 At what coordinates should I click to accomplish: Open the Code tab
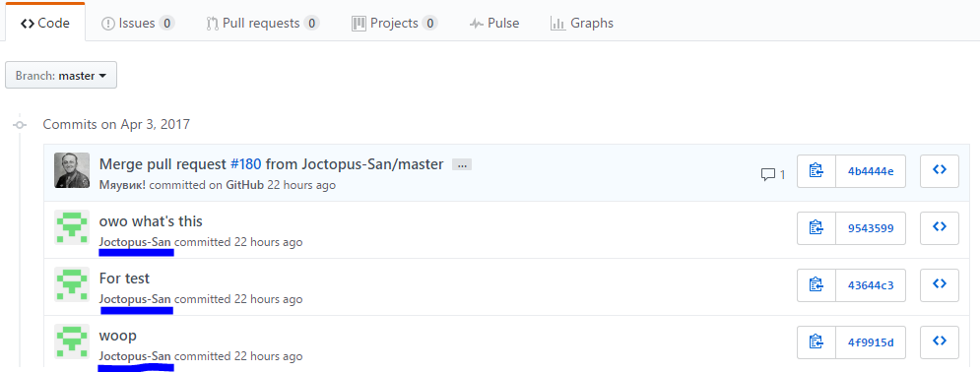45,23
